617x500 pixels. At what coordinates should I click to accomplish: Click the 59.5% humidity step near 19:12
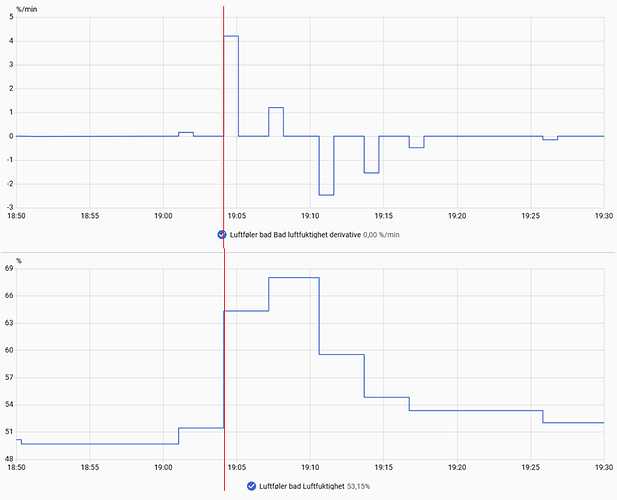pyautogui.click(x=342, y=354)
